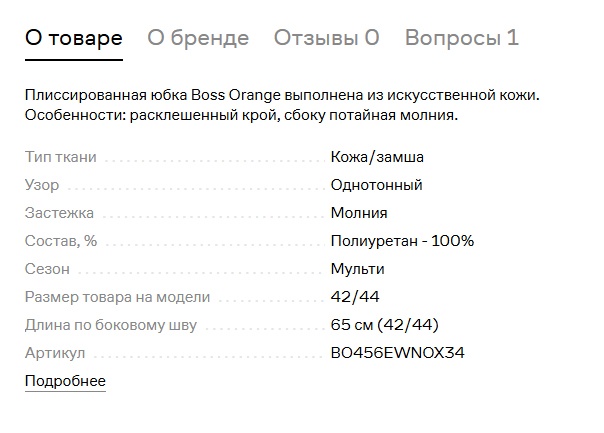Select the "Молния" fastener value
This screenshot has height=433, width=604.
click(359, 213)
